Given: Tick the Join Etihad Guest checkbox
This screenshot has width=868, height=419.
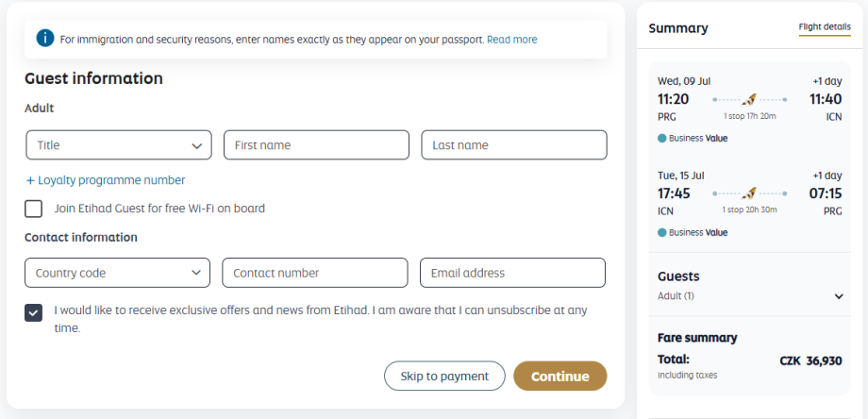Looking at the screenshot, I should pyautogui.click(x=34, y=209).
